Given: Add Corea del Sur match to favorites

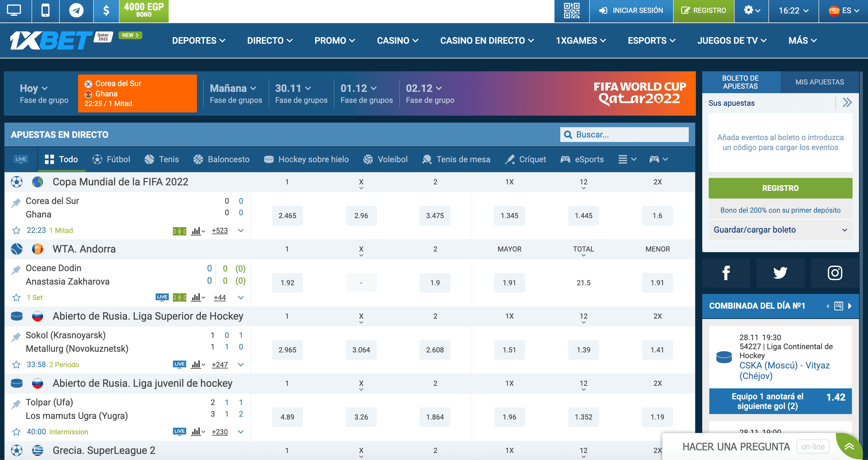Looking at the screenshot, I should click(x=16, y=231).
